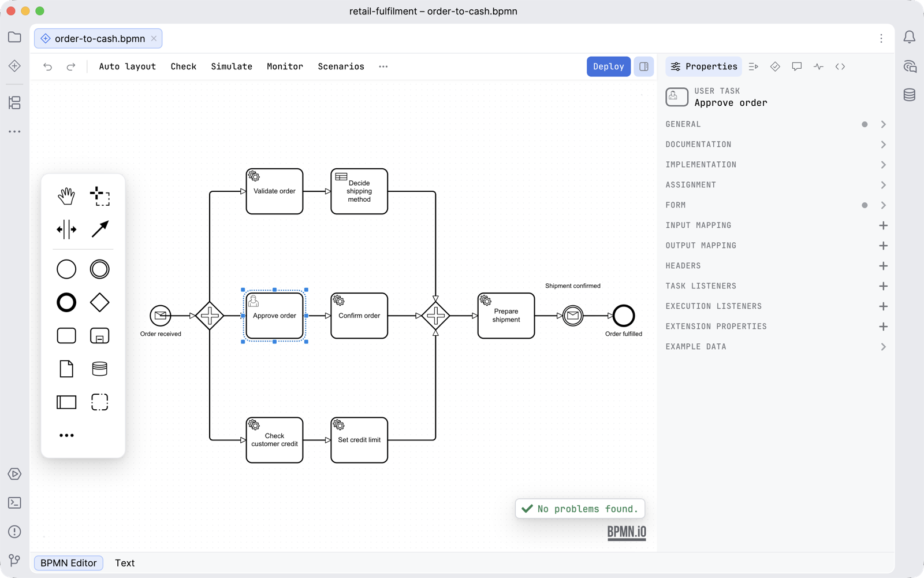The image size is (924, 578).
Task: Select the global connect arrow tool
Action: tap(100, 229)
